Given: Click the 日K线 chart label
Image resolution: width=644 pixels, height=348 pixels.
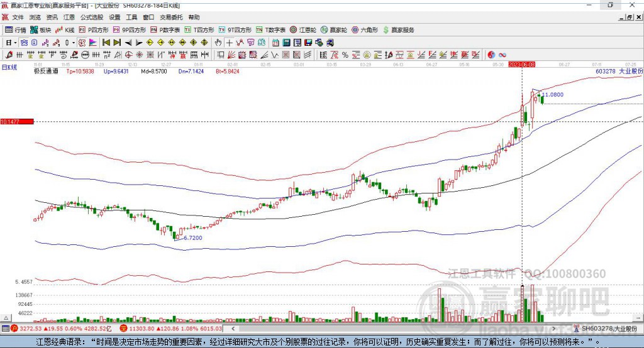Looking at the screenshot, I should (x=9, y=67).
